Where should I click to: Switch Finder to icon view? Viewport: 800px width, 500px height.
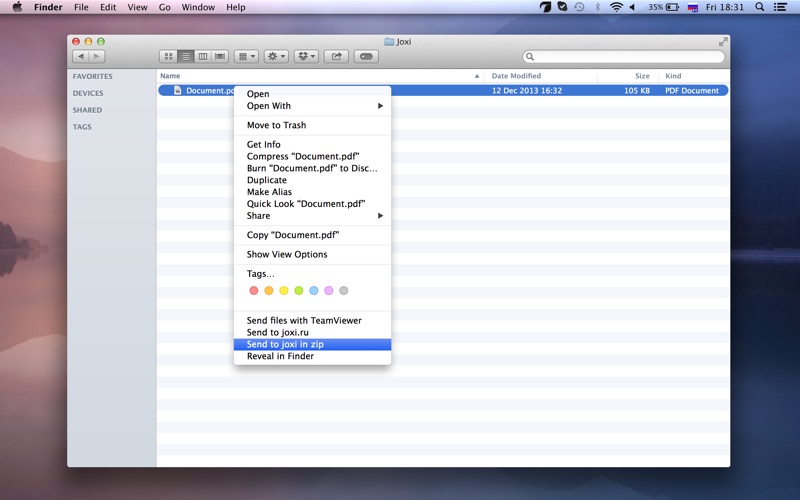168,56
